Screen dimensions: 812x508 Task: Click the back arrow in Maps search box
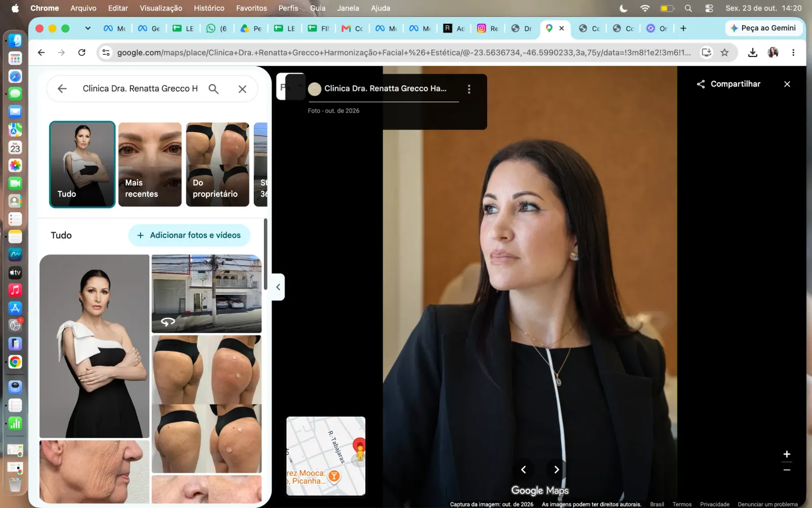pyautogui.click(x=62, y=89)
